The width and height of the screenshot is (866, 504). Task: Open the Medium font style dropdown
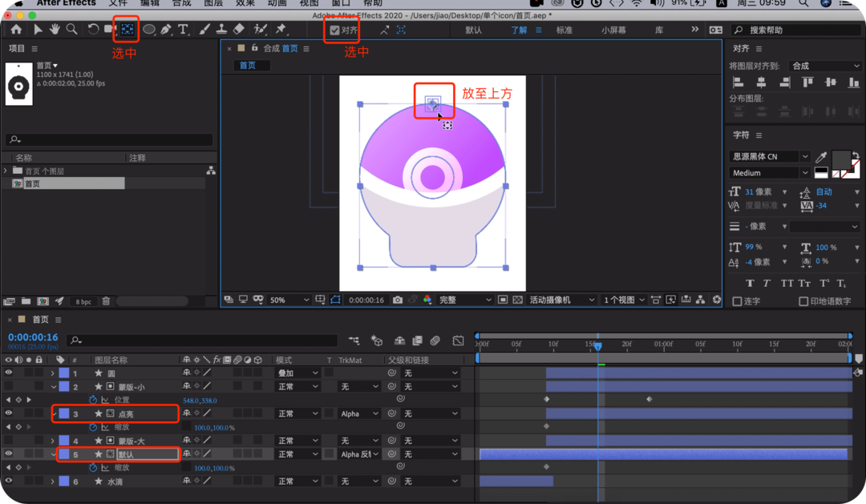pos(769,173)
